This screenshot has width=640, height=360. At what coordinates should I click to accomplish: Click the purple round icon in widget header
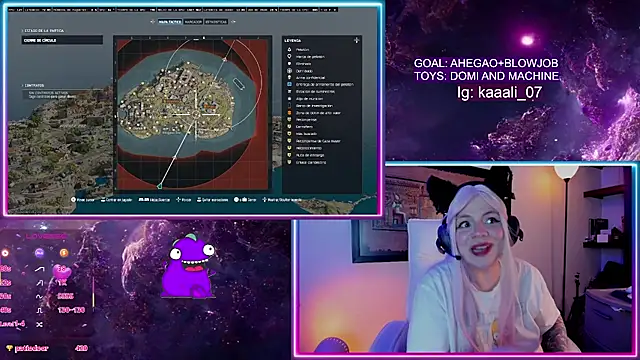(x=39, y=253)
